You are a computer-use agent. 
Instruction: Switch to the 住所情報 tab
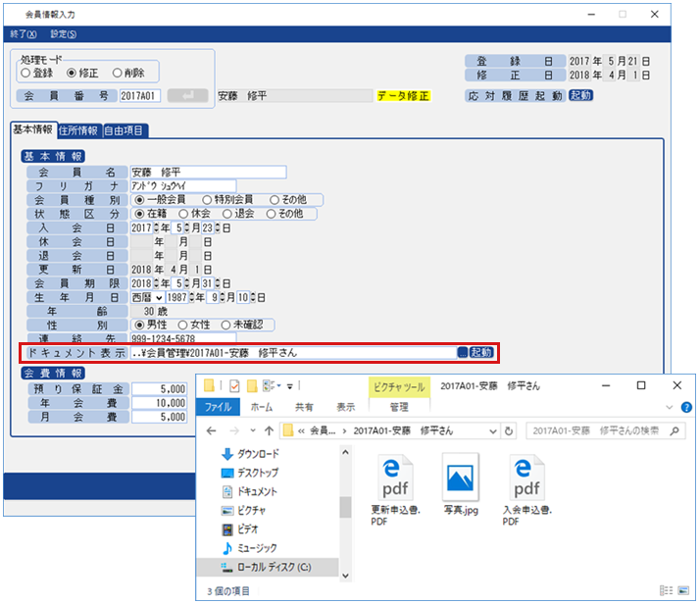(x=78, y=130)
